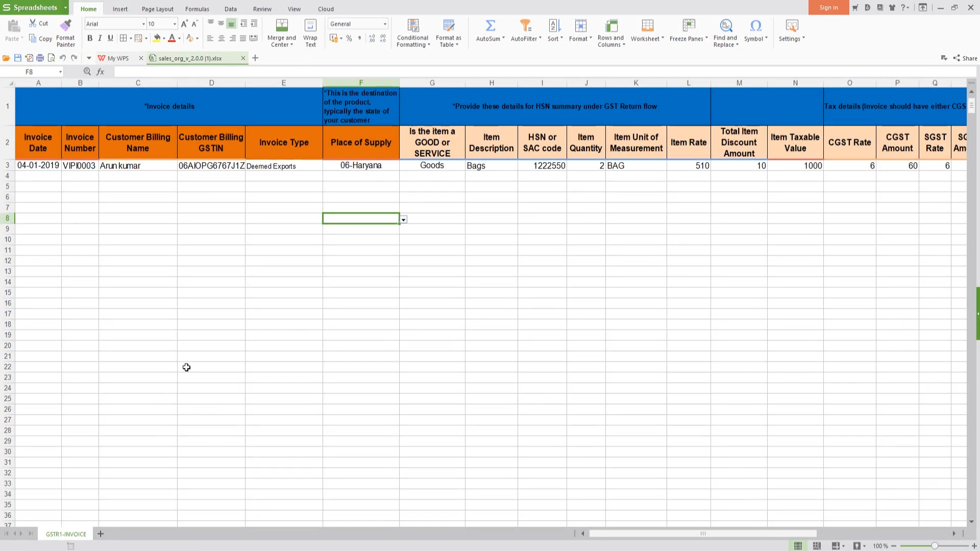Image resolution: width=980 pixels, height=551 pixels.
Task: Click the Conditional Formatting icon
Action: click(x=413, y=26)
